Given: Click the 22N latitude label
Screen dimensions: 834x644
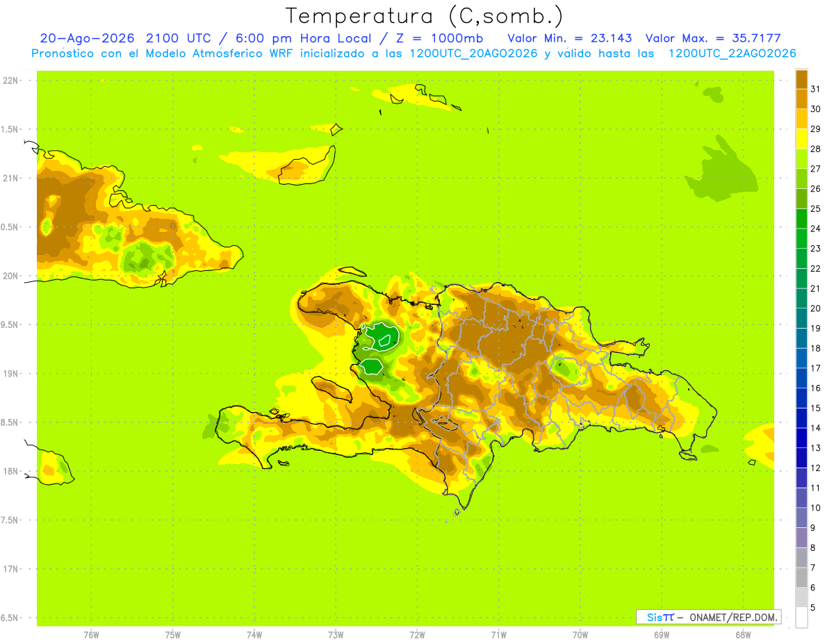Looking at the screenshot, I should click(x=12, y=81).
